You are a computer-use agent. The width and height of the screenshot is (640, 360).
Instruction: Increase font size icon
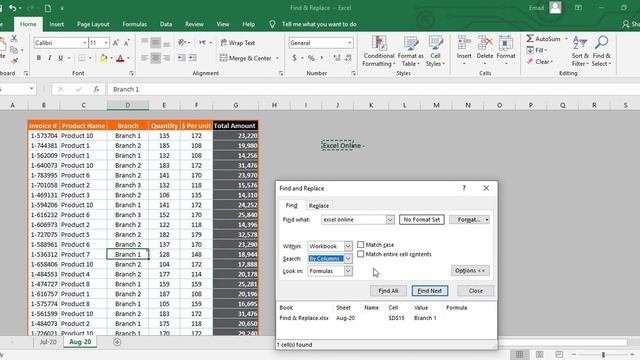click(116, 43)
